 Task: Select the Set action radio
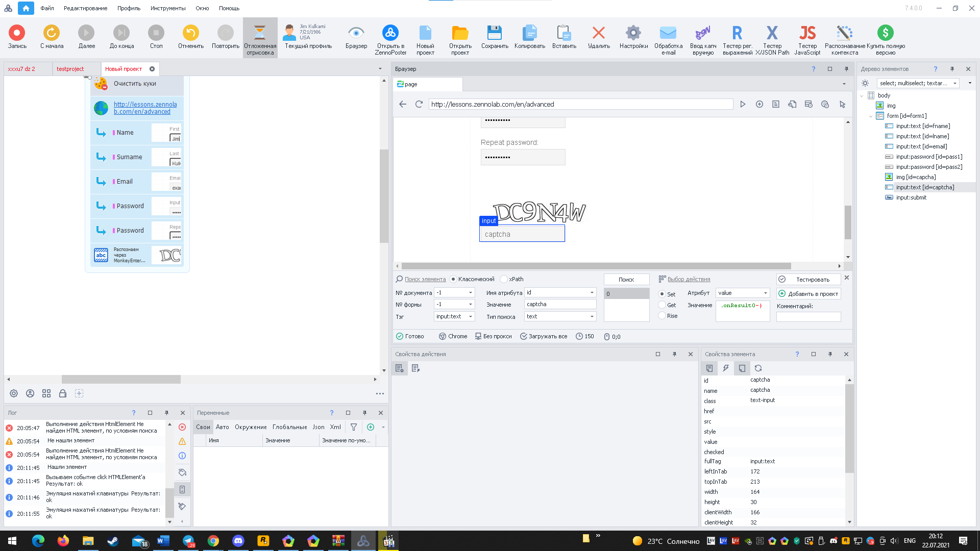(662, 294)
